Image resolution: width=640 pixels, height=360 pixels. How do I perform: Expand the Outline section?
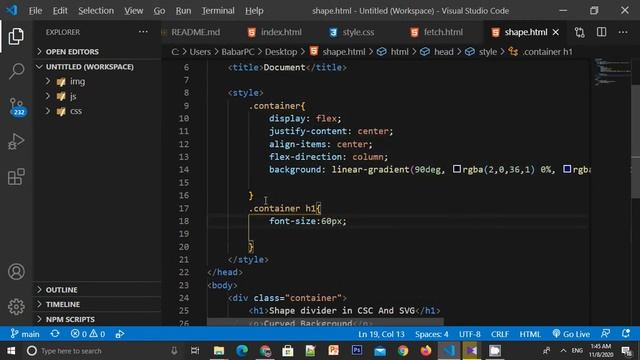tap(61, 290)
